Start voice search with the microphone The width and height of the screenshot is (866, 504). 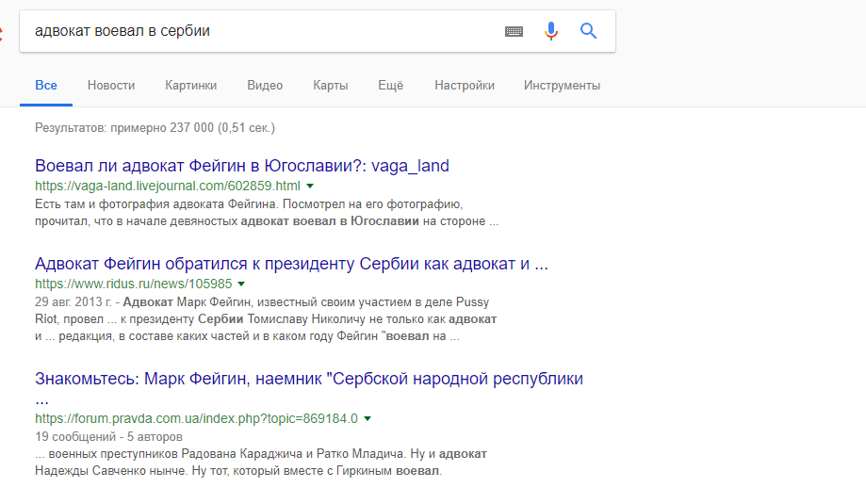point(551,31)
